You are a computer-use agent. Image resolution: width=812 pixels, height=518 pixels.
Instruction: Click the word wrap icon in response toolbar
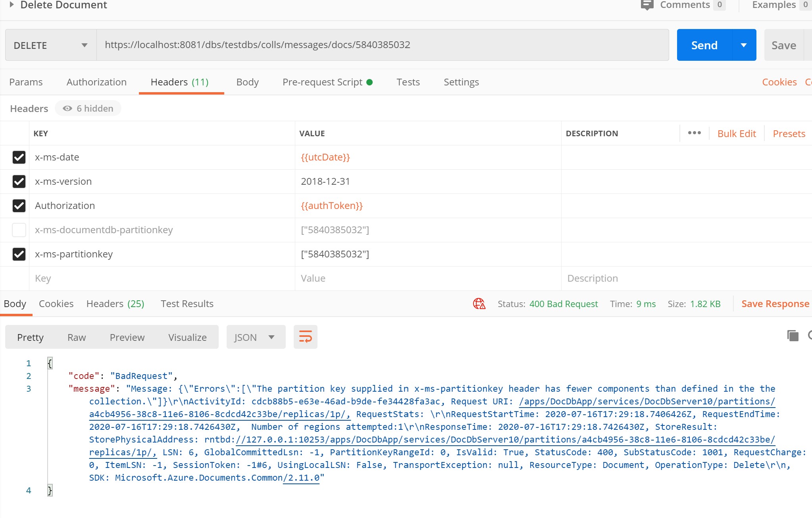point(305,337)
